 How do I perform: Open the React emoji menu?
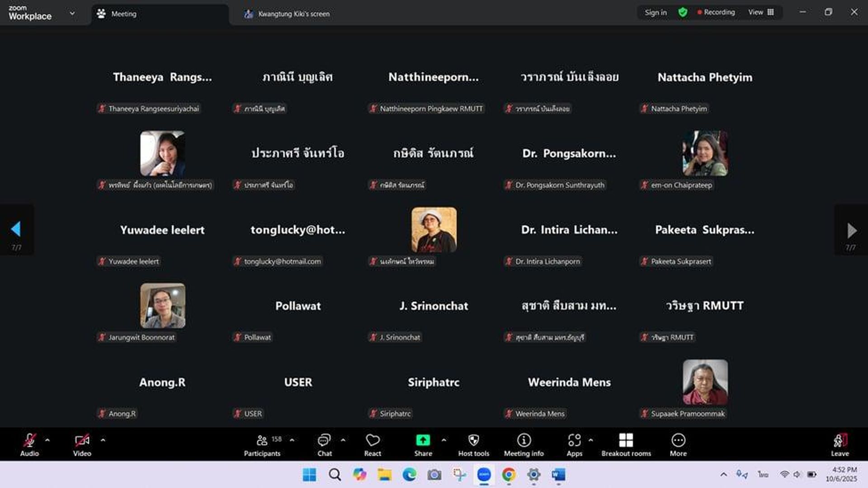click(373, 445)
